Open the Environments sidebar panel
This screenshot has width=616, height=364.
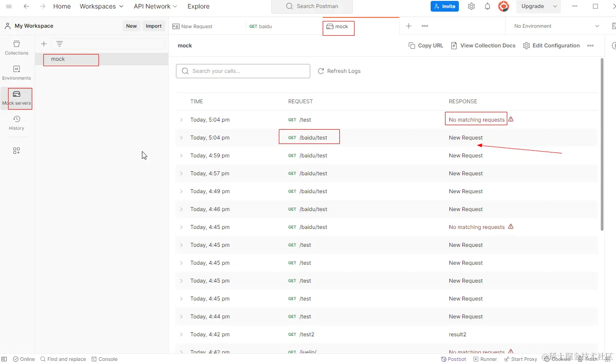[x=17, y=72]
